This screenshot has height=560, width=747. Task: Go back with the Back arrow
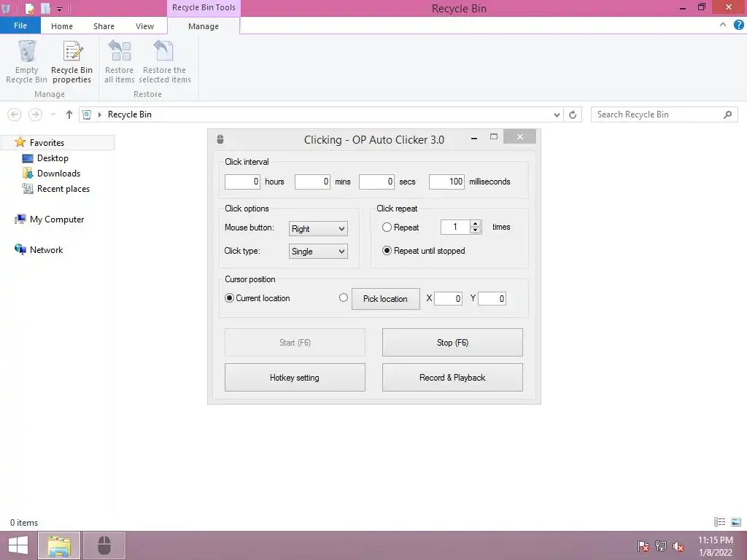(x=15, y=114)
